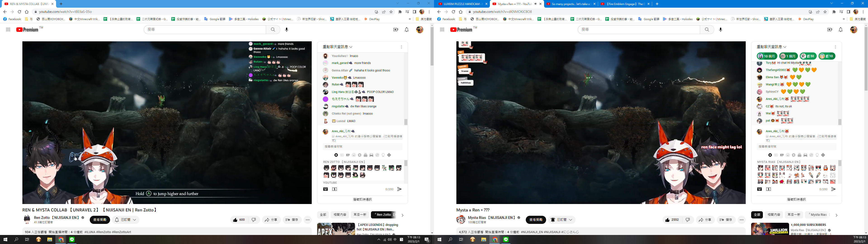Bookmark right page with star icon
The width and height of the screenshot is (868, 244).
pos(825,12)
